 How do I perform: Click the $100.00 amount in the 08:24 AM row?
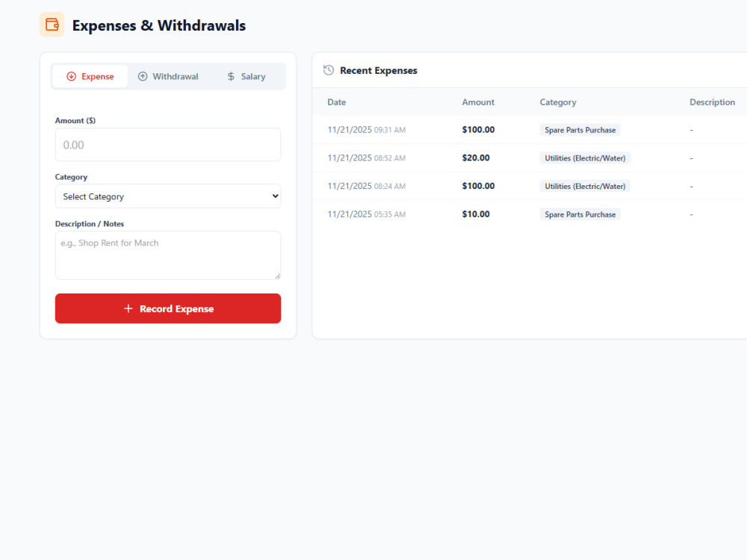pyautogui.click(x=478, y=186)
